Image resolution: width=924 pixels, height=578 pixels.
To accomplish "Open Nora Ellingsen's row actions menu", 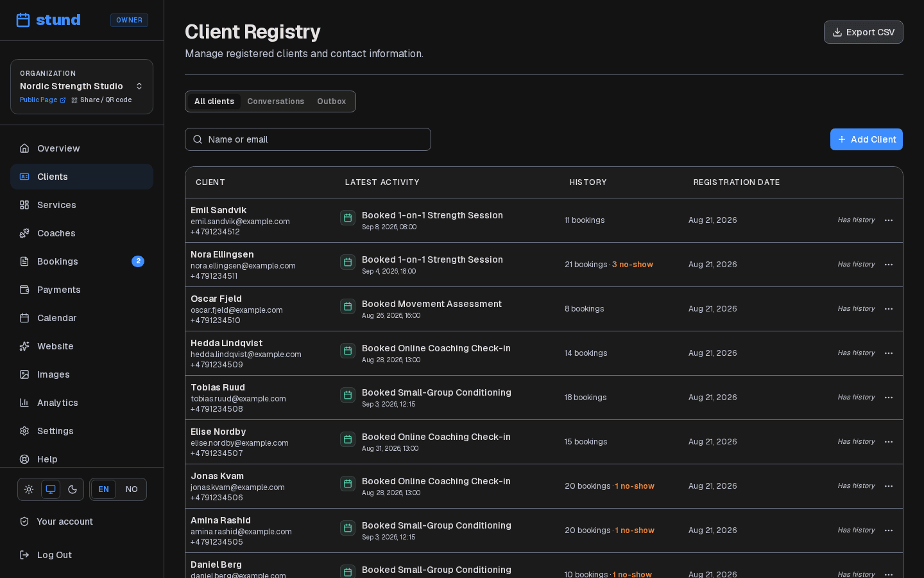I will (889, 265).
